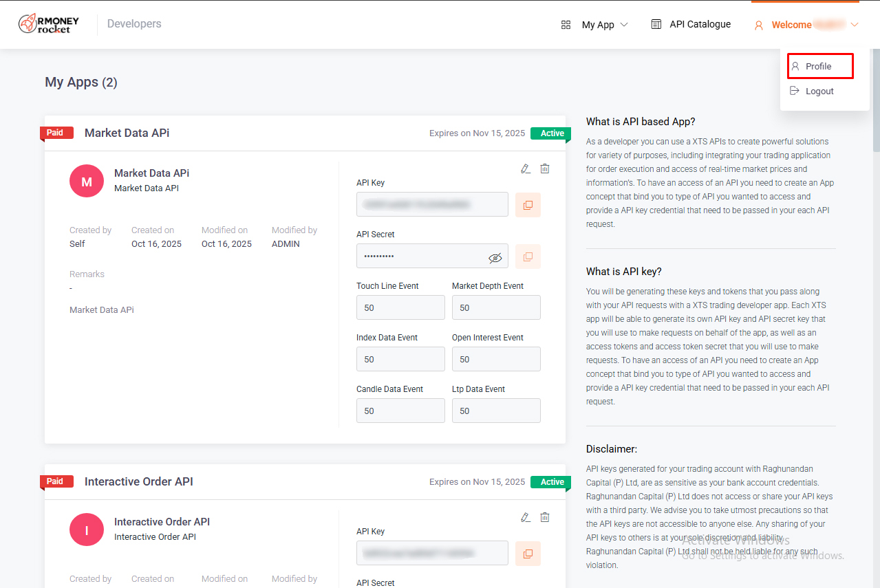Select Profile from the user menu

point(819,67)
